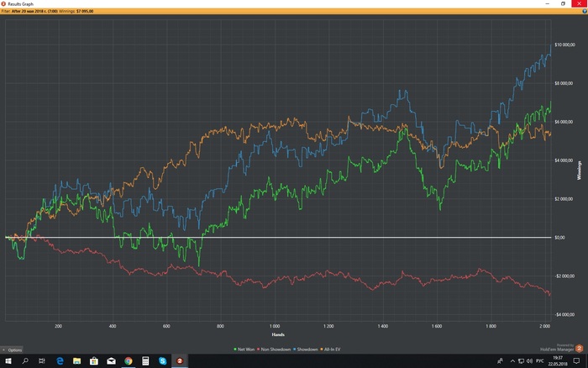The width and height of the screenshot is (588, 368).
Task: Click the -$4 000,00 axis label
Action: point(564,315)
